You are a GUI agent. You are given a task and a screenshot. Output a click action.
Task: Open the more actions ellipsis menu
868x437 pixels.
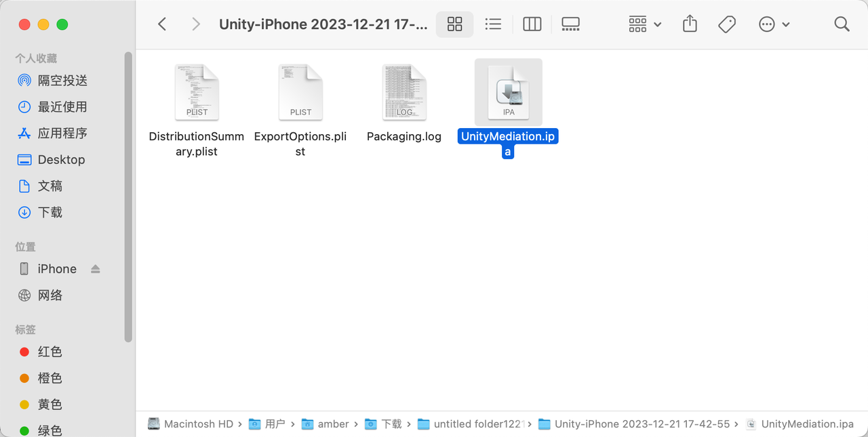[774, 24]
